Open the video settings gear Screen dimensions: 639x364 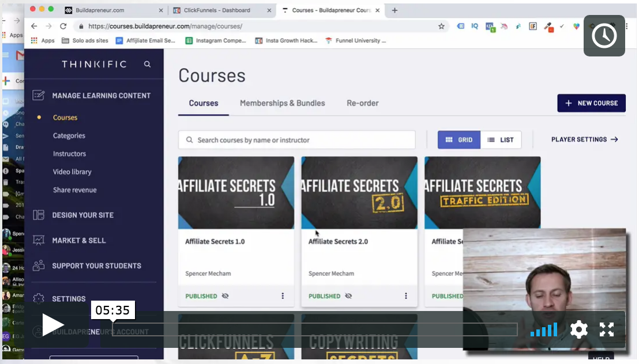[x=578, y=329]
